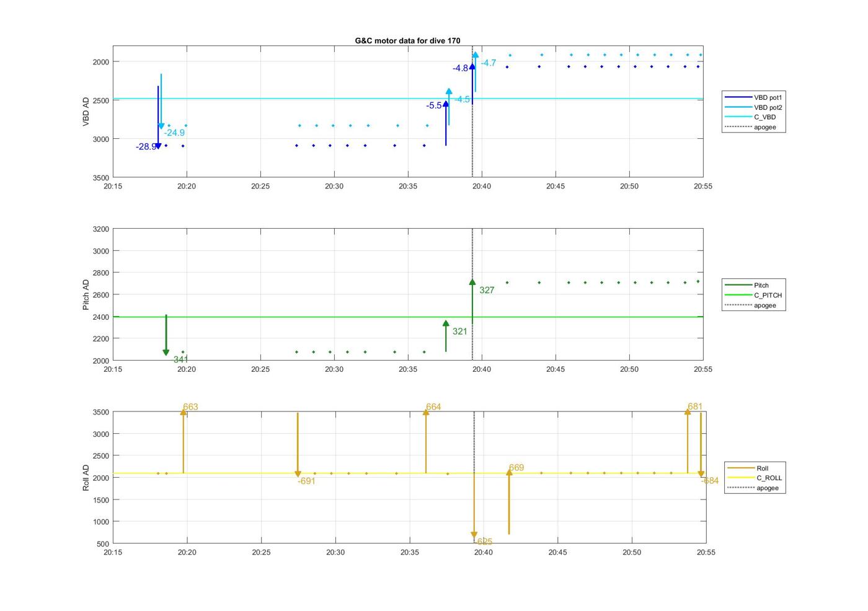Click the '681' roll annotation

pos(695,407)
